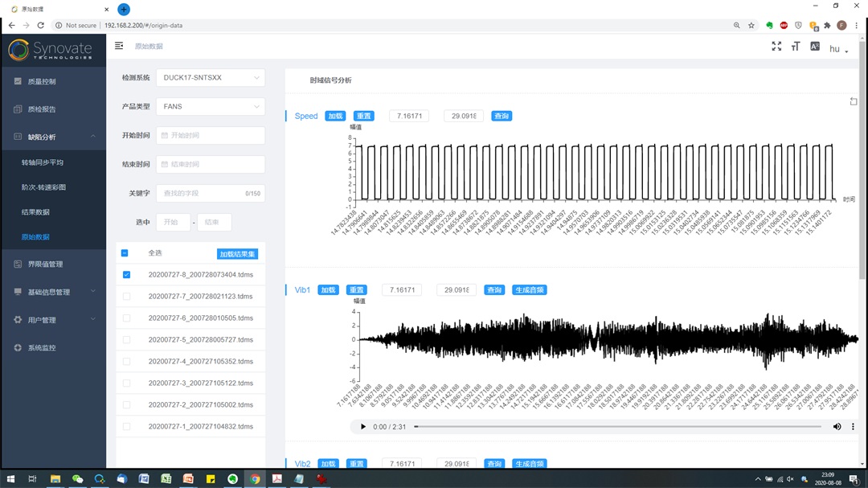Screen dimensions: 868x488
Task: Play the Vib1 audio clip
Action: click(362, 427)
